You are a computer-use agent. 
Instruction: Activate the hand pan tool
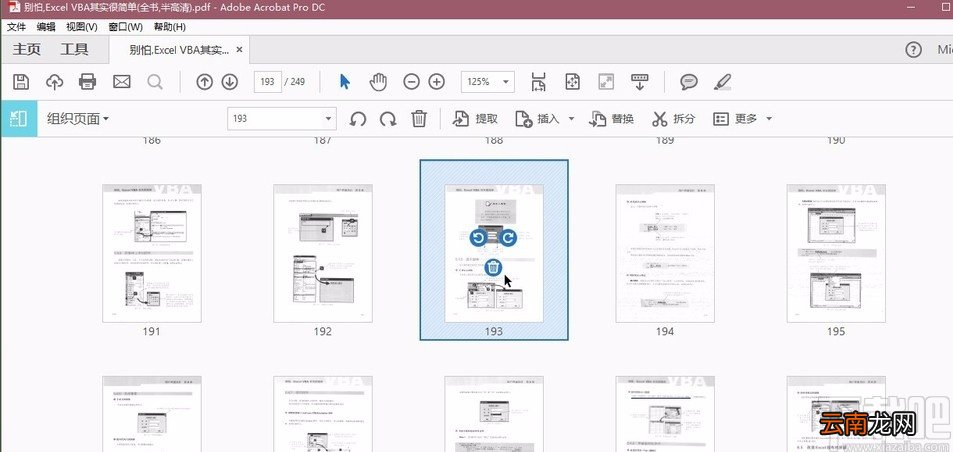coord(379,81)
